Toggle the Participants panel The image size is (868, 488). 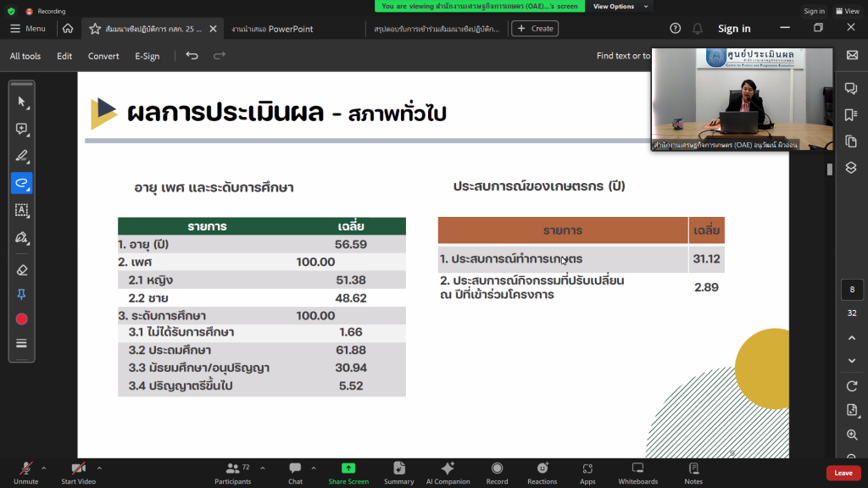click(233, 474)
